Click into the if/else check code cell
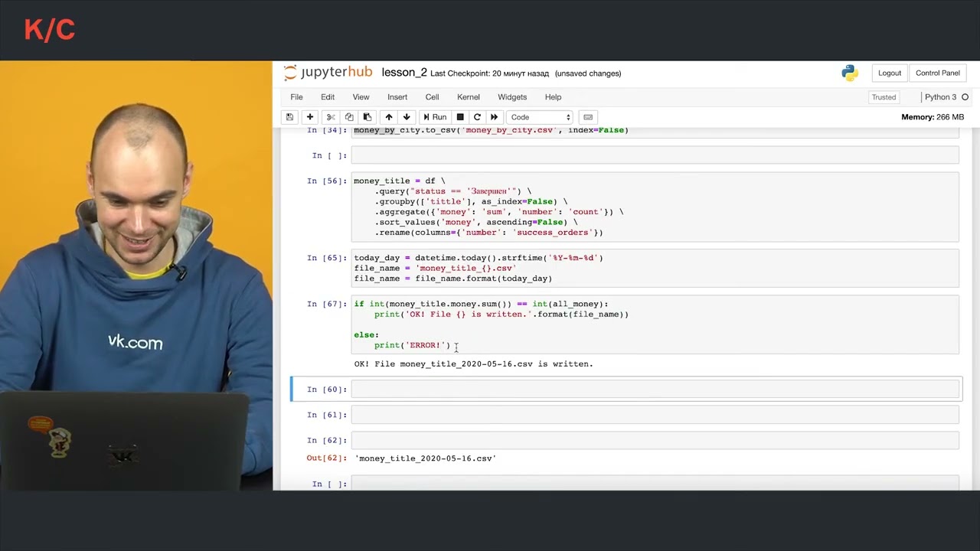 point(655,324)
